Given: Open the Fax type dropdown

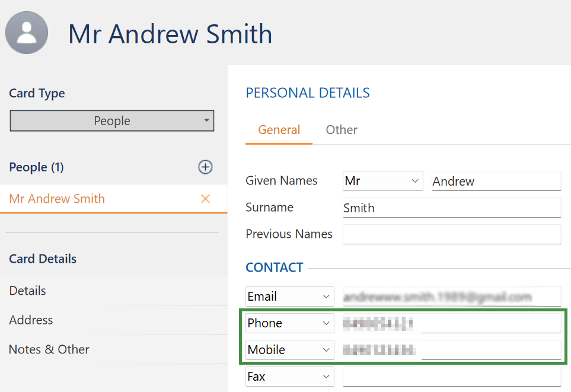Looking at the screenshot, I should (x=289, y=377).
